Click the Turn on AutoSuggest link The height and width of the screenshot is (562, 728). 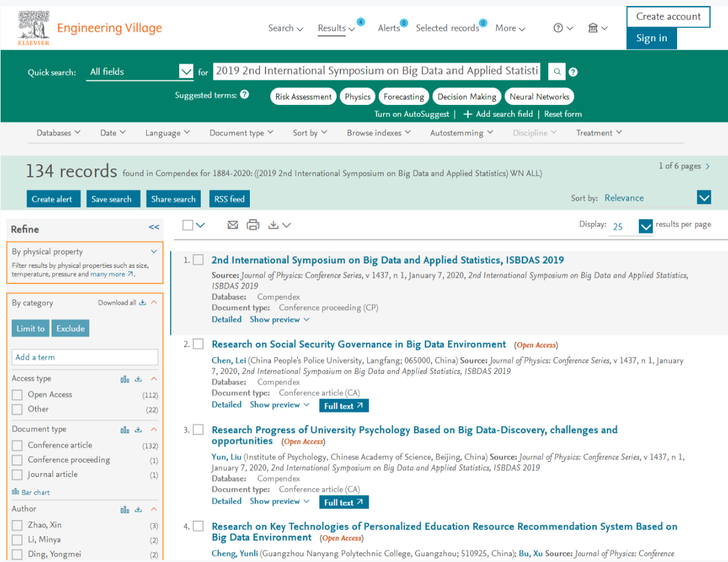point(412,114)
